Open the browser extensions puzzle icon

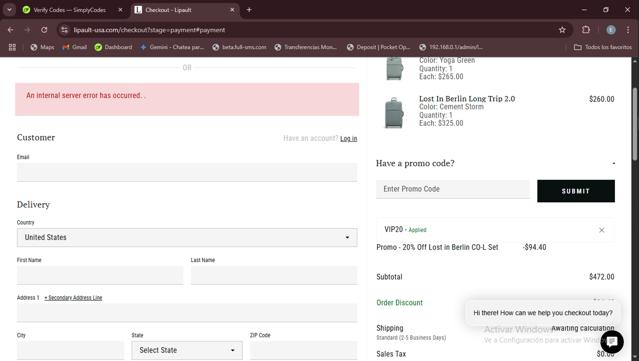(586, 30)
